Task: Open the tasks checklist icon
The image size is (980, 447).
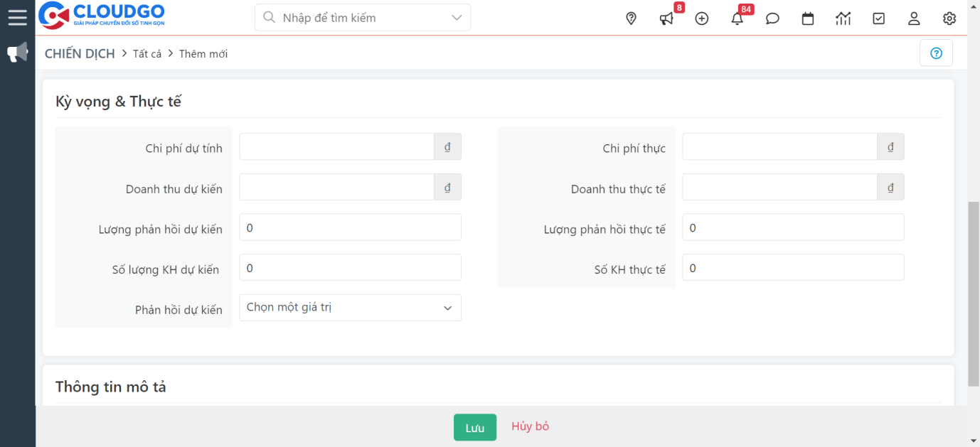Action: click(879, 18)
